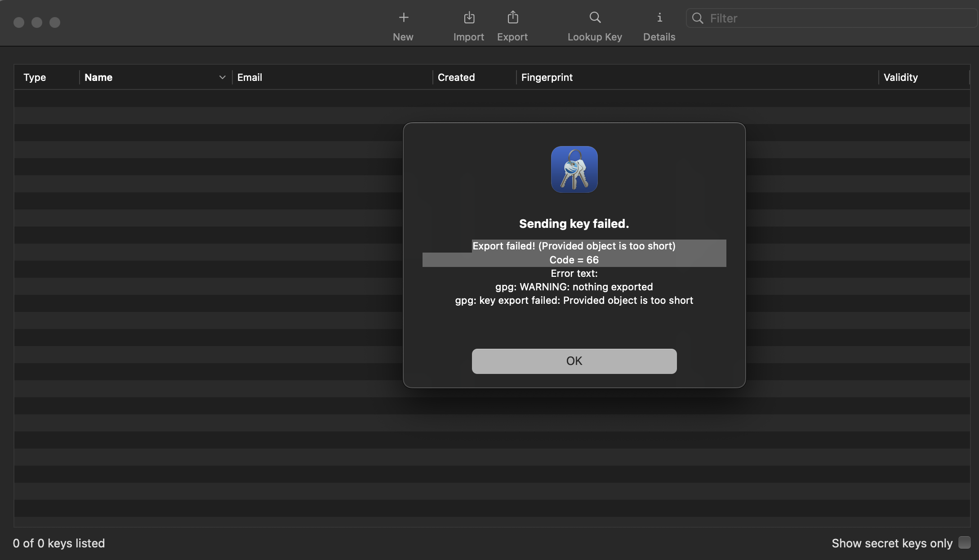Click the Export share icon
Viewport: 979px width, 560px height.
tap(512, 18)
